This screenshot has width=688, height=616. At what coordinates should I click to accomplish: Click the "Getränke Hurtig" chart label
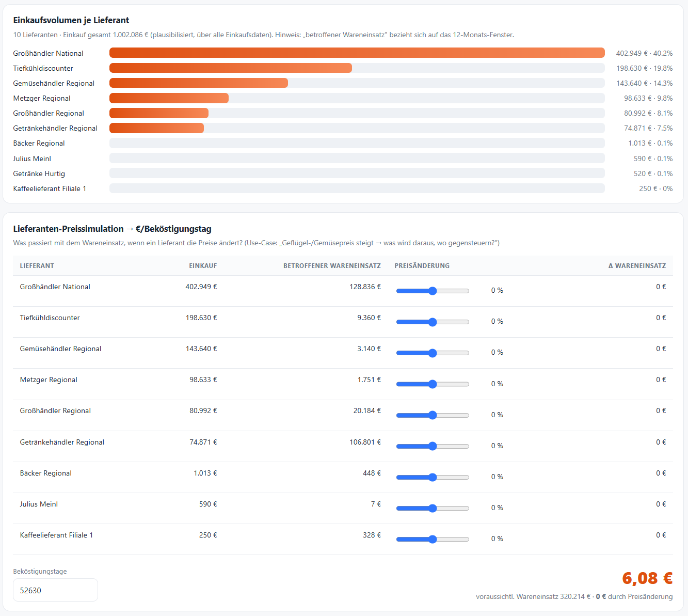(x=39, y=173)
